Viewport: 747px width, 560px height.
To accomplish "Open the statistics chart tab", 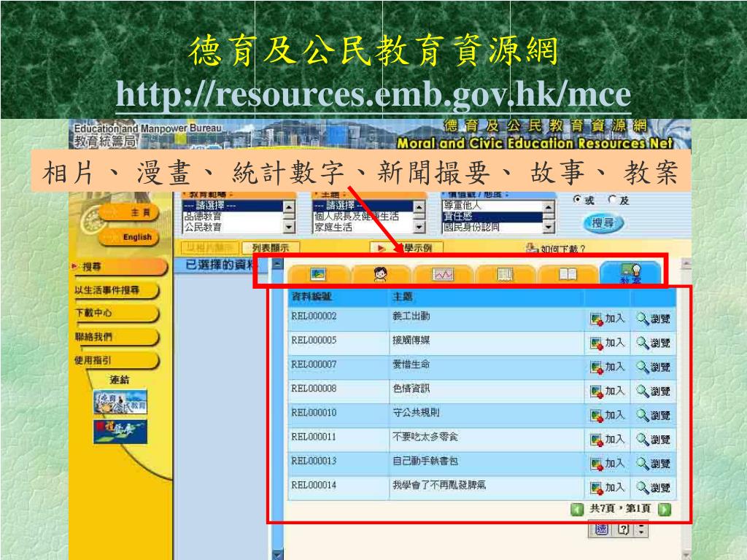I will 443,274.
